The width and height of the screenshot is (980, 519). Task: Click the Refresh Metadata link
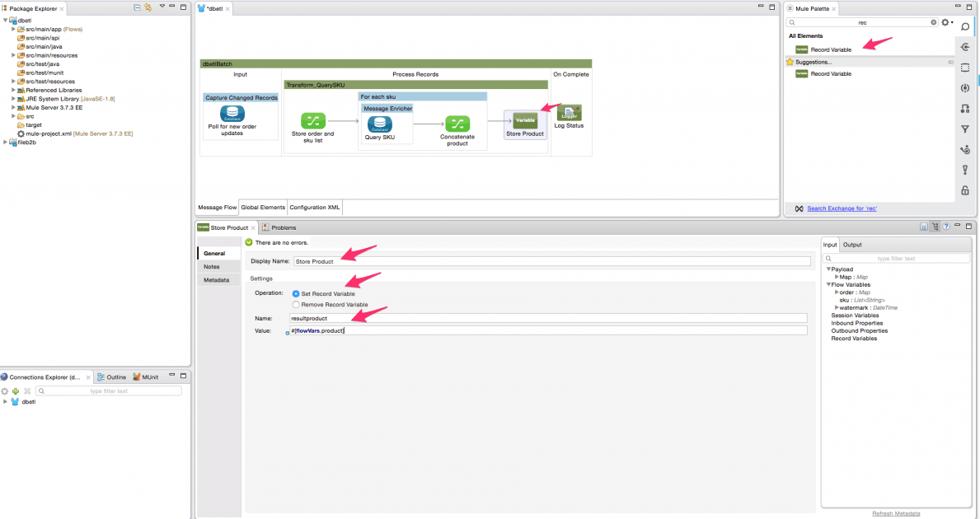point(896,512)
